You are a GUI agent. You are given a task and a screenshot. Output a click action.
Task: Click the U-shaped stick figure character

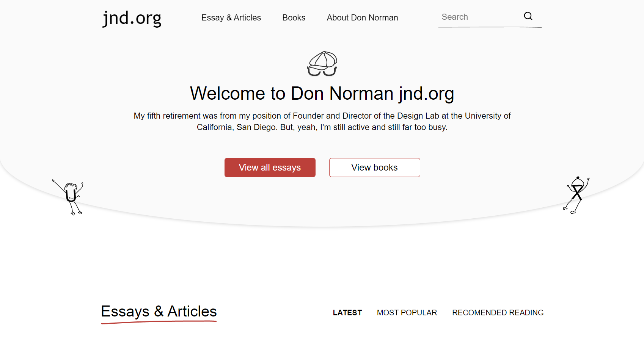coord(68,197)
